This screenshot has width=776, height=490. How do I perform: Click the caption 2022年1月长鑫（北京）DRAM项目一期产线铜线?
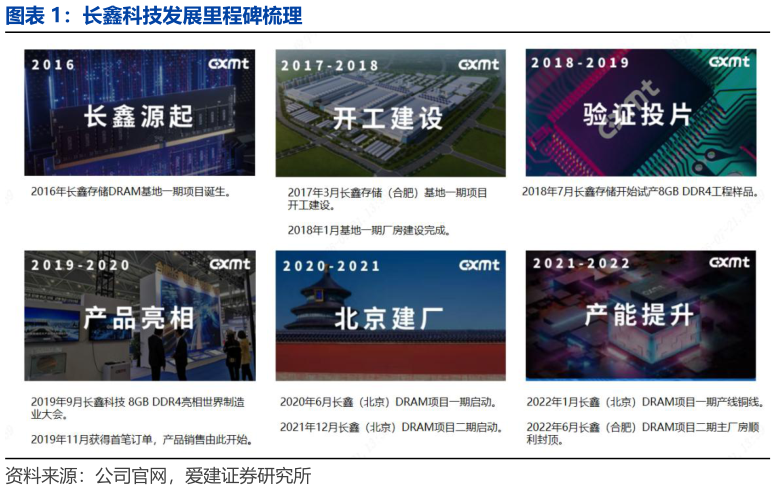tap(645, 402)
